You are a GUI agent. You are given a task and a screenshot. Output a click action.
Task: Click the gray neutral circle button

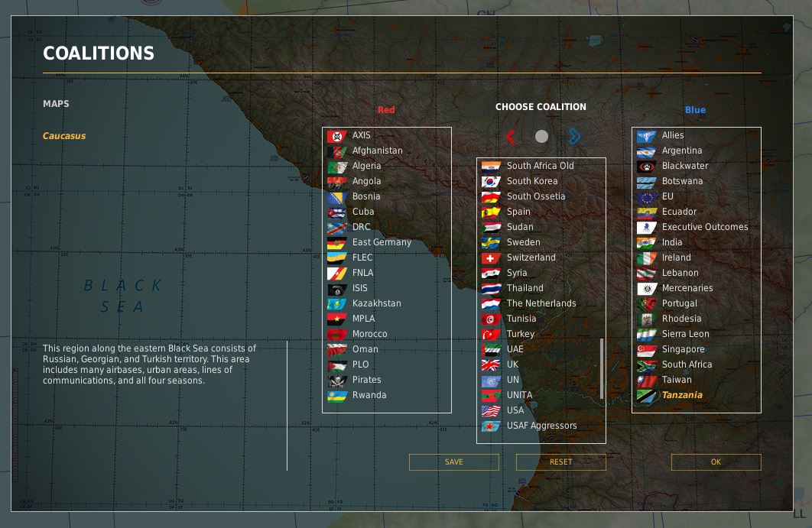click(x=541, y=137)
